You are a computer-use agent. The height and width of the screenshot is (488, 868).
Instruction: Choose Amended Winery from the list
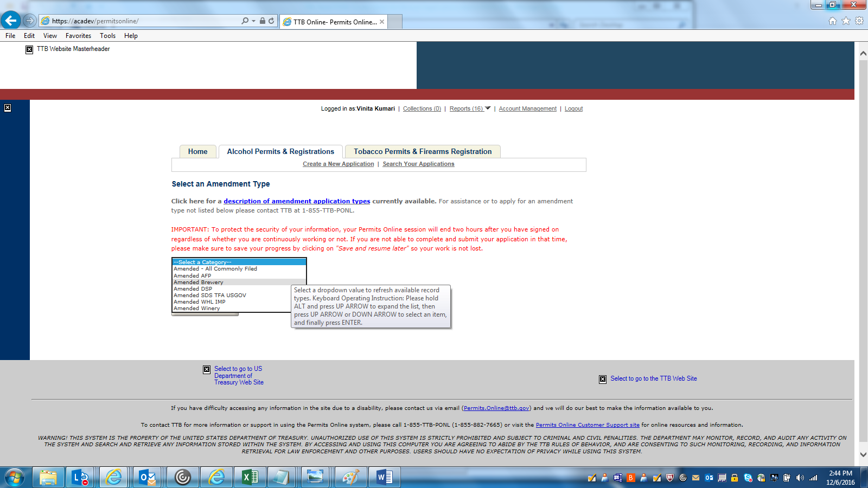tap(232, 308)
